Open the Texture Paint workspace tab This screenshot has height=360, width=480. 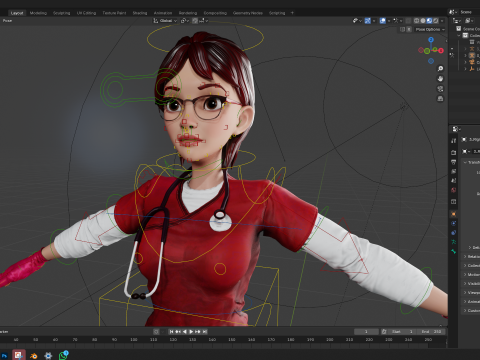(x=114, y=13)
